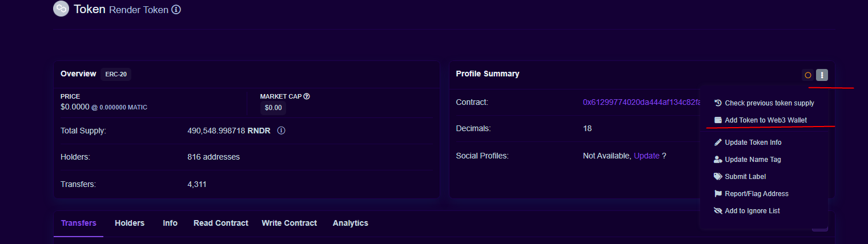Click the user tag icon beside Update Name Tag
The height and width of the screenshot is (244, 868).
tap(718, 160)
